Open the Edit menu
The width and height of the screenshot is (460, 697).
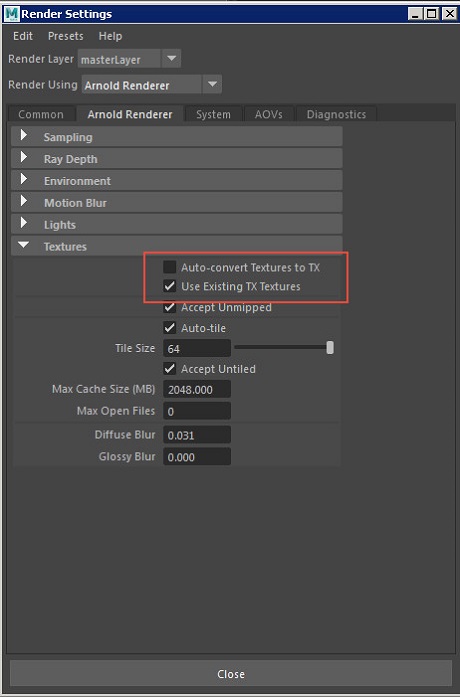click(x=23, y=36)
